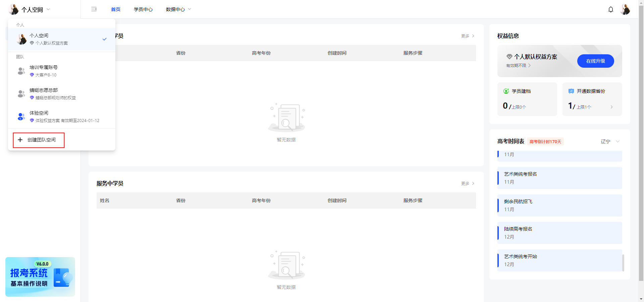The height and width of the screenshot is (302, 644).
Task: Click the 在线升级 button
Action: [x=595, y=61]
